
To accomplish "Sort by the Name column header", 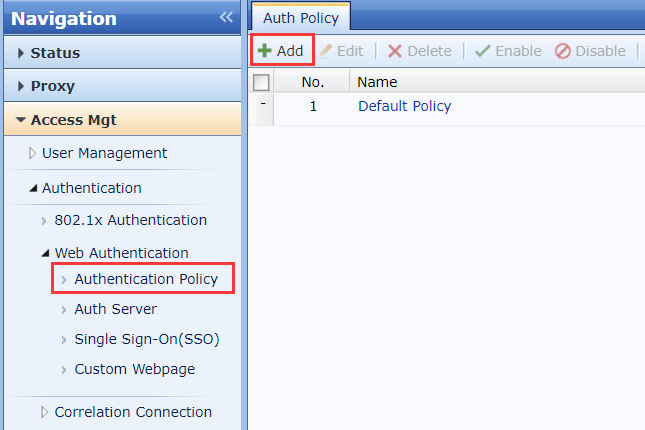I will (378, 82).
